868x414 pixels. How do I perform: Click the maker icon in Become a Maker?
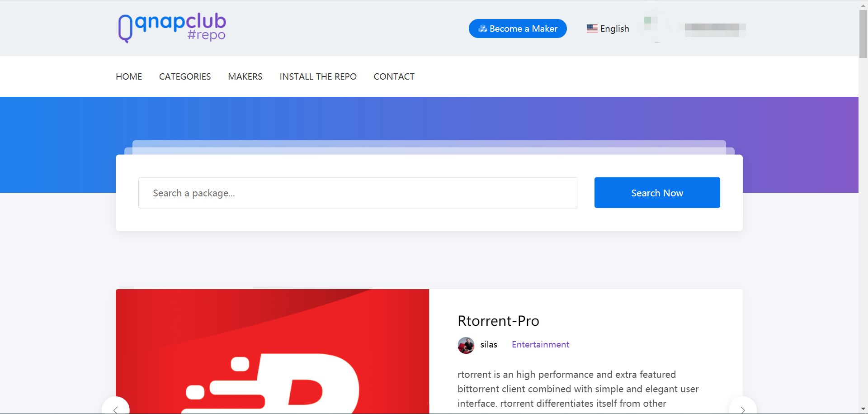(x=482, y=29)
